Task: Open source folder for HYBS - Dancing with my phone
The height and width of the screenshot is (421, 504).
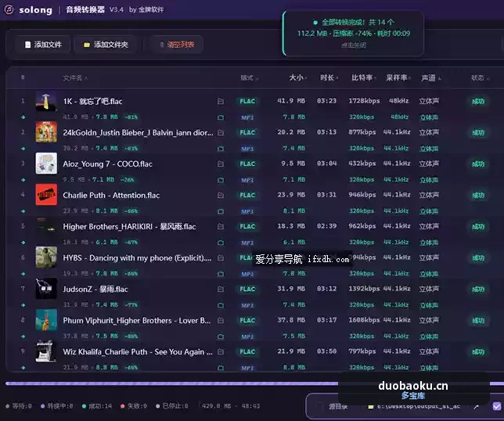Action: (221, 257)
